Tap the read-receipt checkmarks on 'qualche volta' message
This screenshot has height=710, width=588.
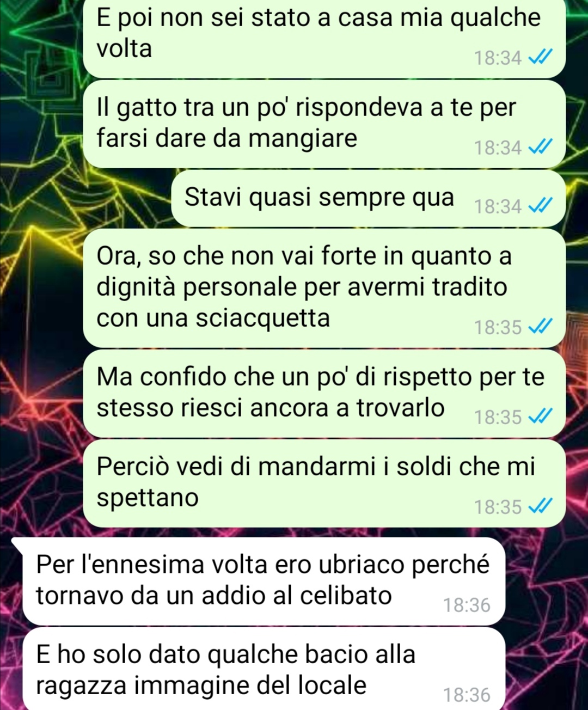pyautogui.click(x=541, y=57)
